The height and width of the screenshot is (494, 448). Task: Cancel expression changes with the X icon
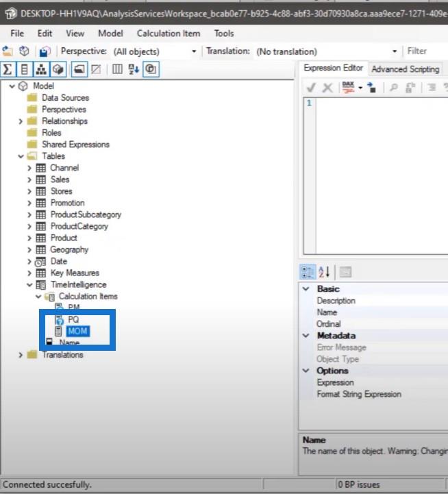327,88
